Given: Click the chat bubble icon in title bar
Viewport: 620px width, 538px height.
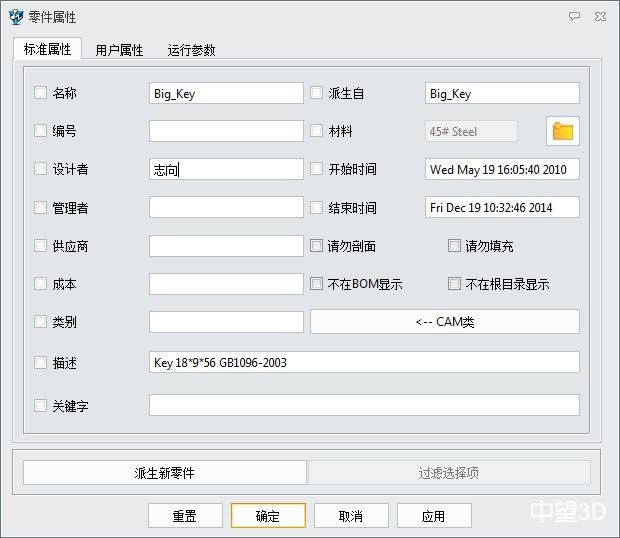Looking at the screenshot, I should click(574, 17).
